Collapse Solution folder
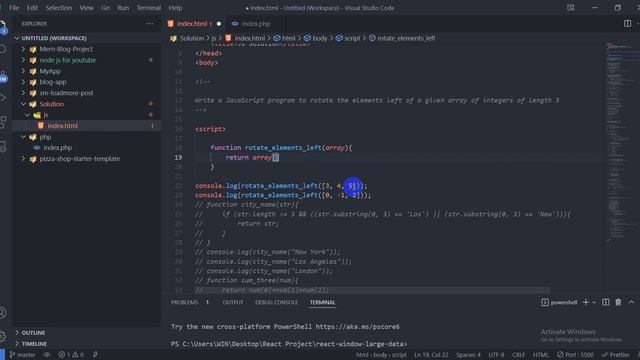The image size is (640, 360). (23, 104)
